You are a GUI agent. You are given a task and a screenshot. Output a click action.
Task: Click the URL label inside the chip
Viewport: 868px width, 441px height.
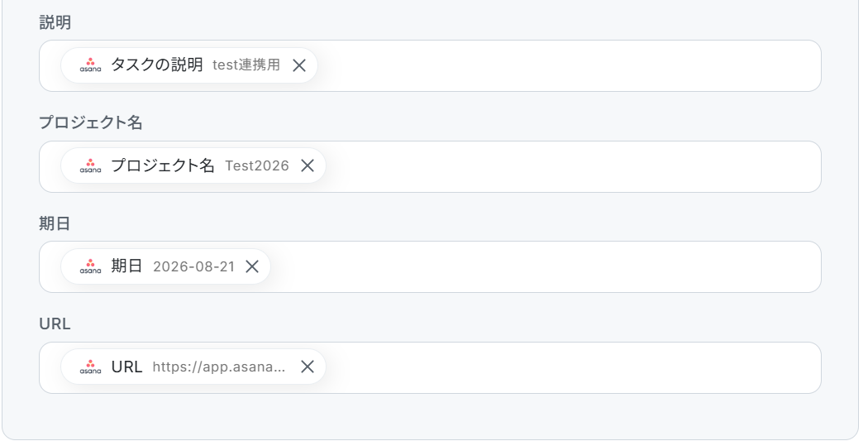click(126, 367)
